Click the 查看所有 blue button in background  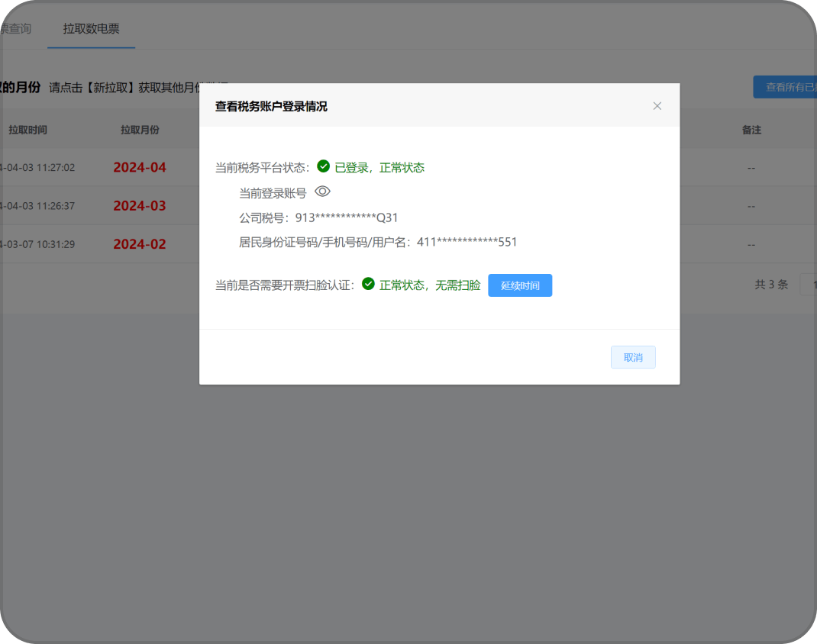785,87
